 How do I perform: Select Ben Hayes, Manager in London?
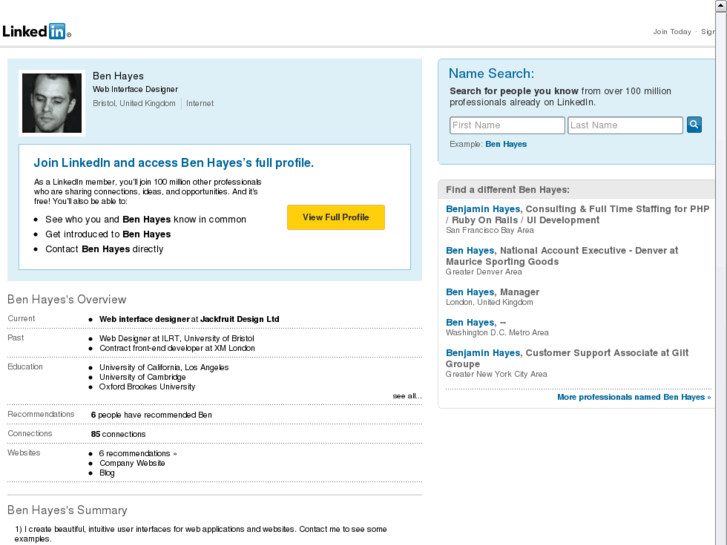pos(470,292)
